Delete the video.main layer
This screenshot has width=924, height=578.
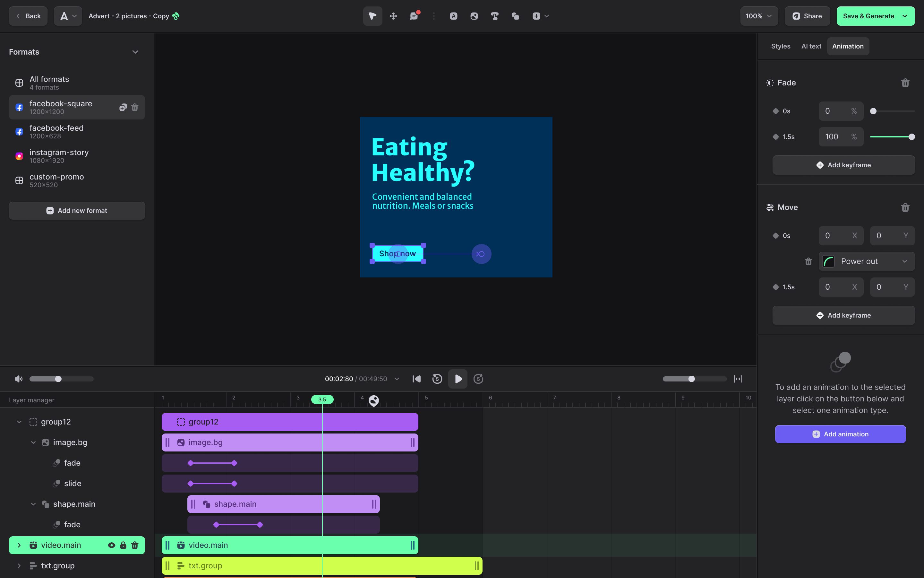(x=135, y=545)
